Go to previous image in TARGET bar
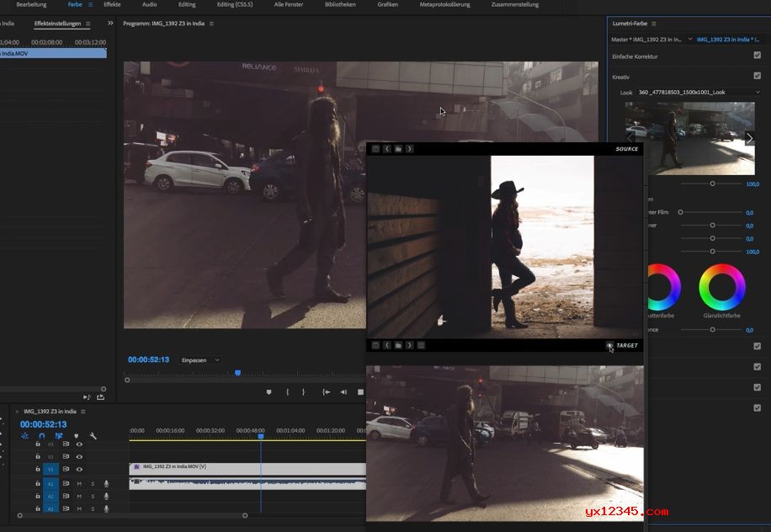Screen dimensions: 771x532 click(387, 345)
